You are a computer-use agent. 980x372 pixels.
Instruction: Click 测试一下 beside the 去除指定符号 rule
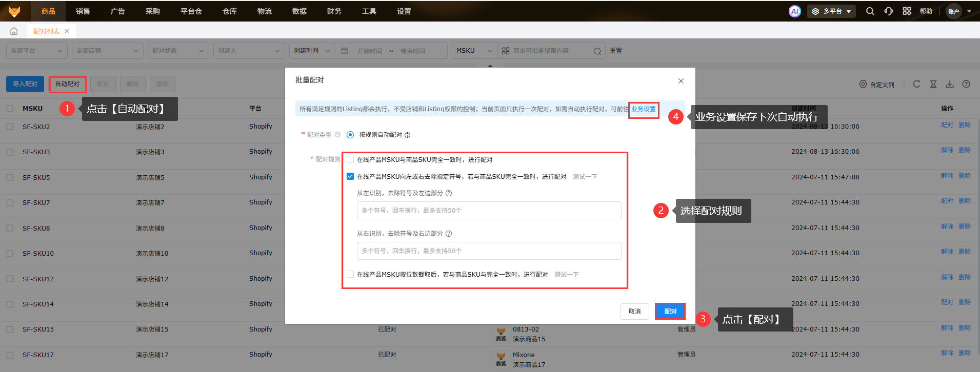[x=585, y=177]
